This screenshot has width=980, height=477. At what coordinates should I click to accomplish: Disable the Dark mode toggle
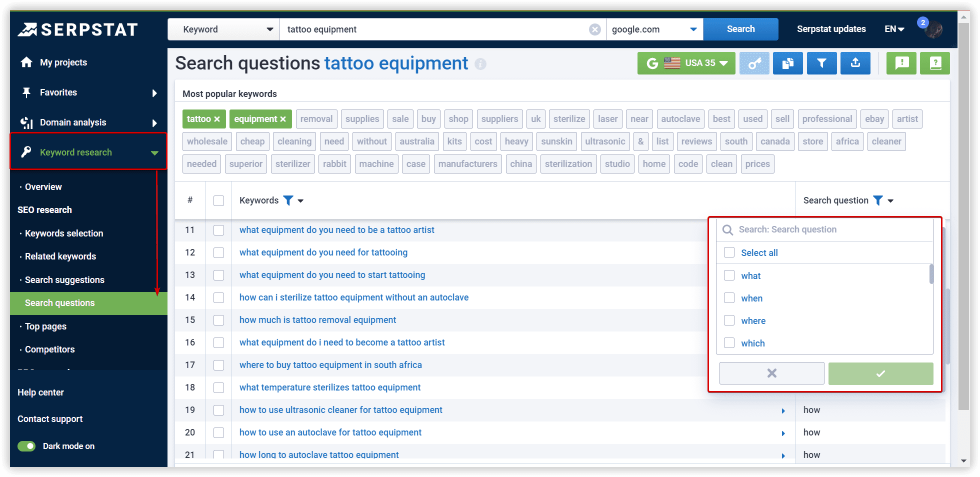(26, 446)
